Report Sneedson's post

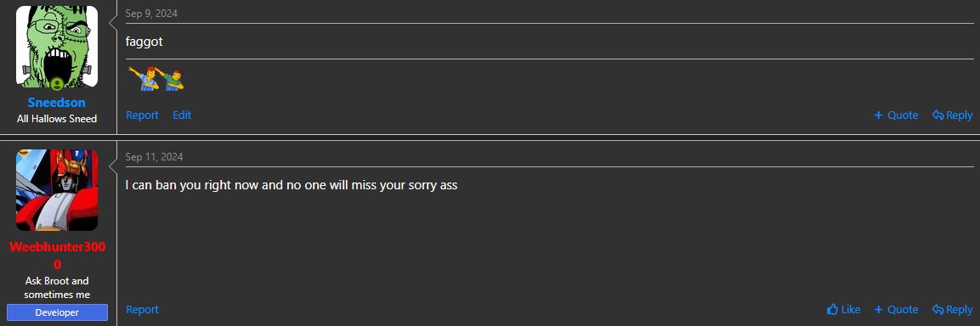142,115
